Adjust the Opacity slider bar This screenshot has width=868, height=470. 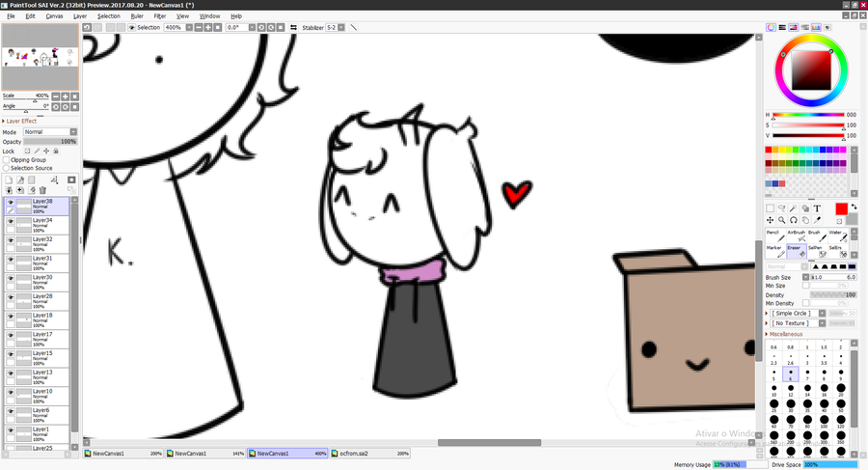50,142
